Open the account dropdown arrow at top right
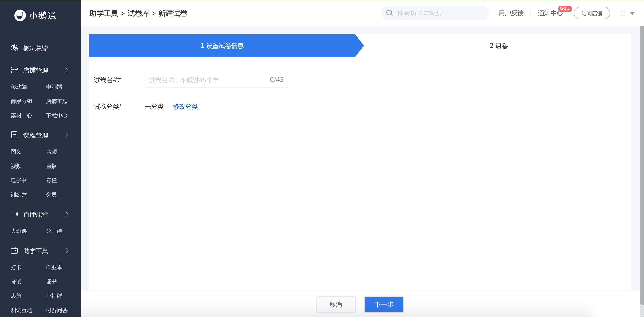 pyautogui.click(x=632, y=13)
